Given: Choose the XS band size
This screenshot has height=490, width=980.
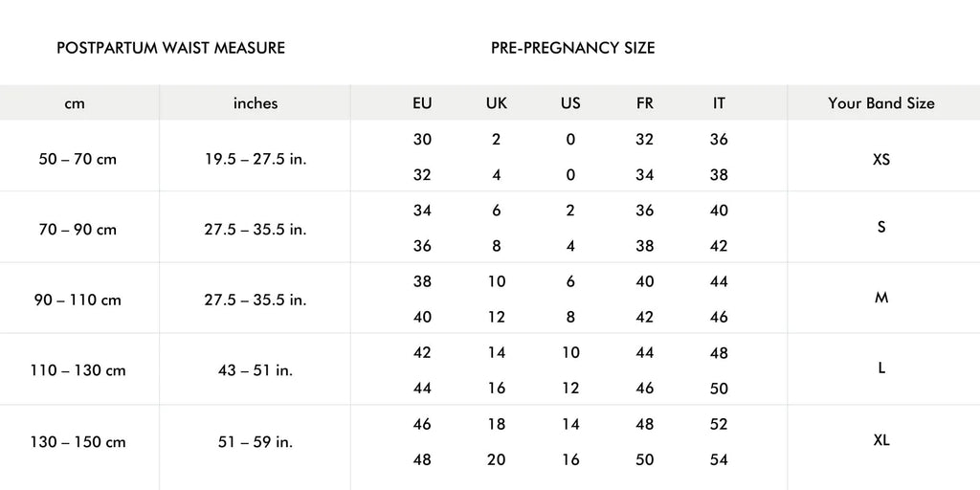Looking at the screenshot, I should (x=881, y=159).
